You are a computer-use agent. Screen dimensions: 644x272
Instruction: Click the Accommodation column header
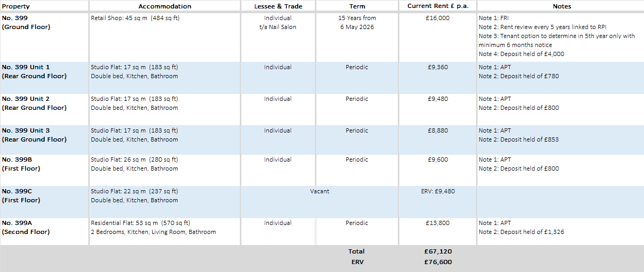(165, 6)
